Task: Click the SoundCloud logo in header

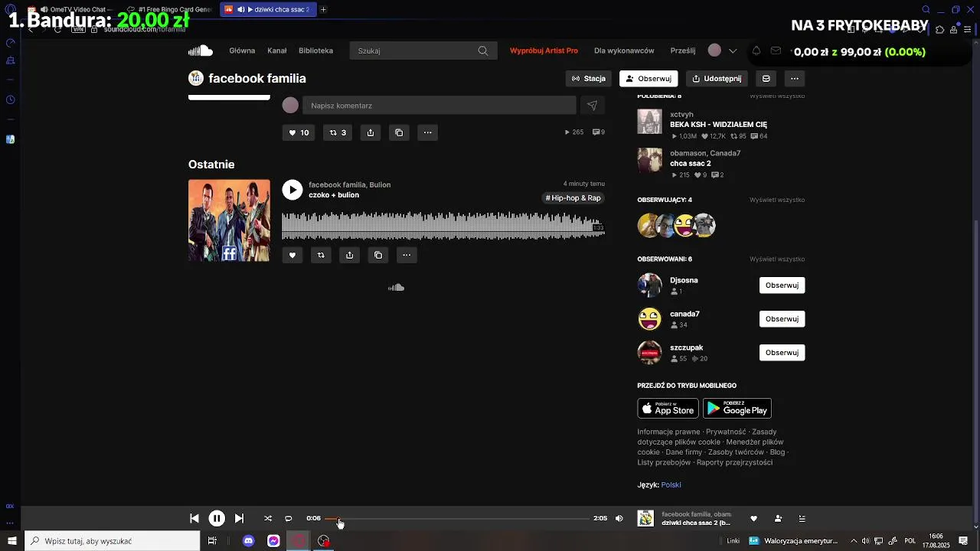Action: (201, 51)
